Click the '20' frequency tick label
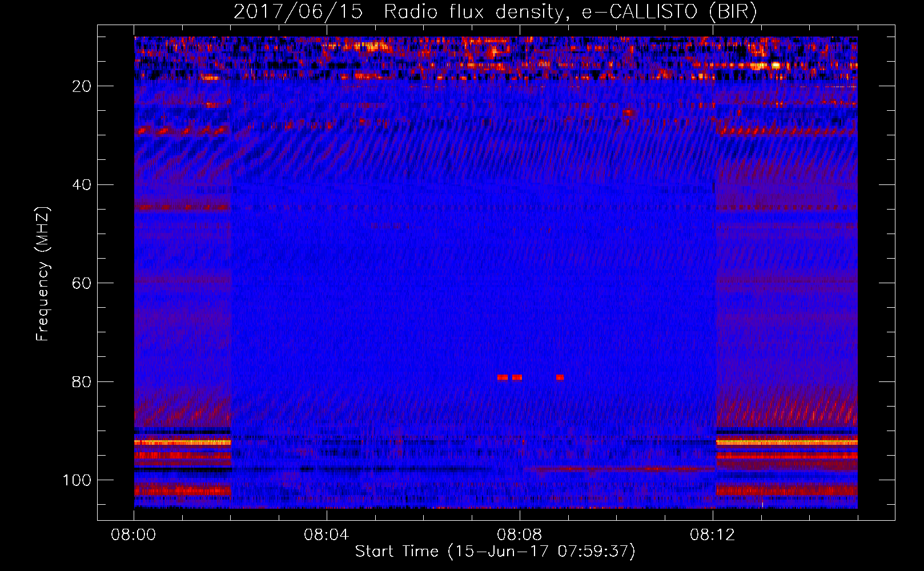 pyautogui.click(x=82, y=86)
